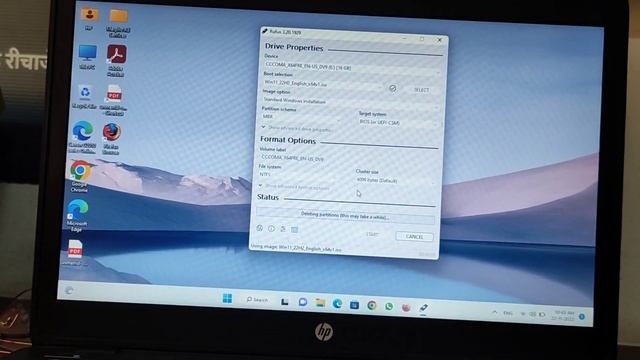Image resolution: width=640 pixels, height=360 pixels.
Task: Select Edge shortcut beside Firefox desktop icon
Action: click(x=83, y=137)
